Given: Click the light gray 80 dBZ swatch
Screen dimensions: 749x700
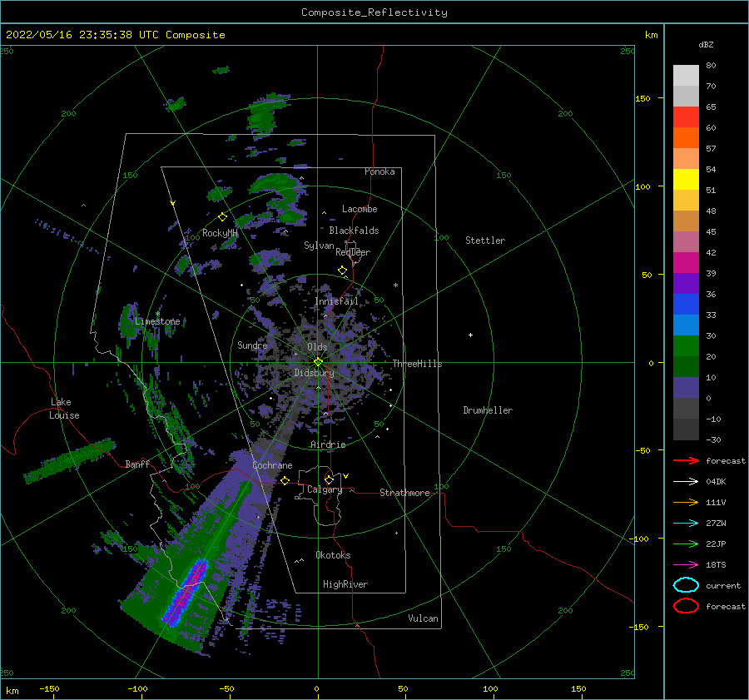Looking at the screenshot, I should point(686,76).
